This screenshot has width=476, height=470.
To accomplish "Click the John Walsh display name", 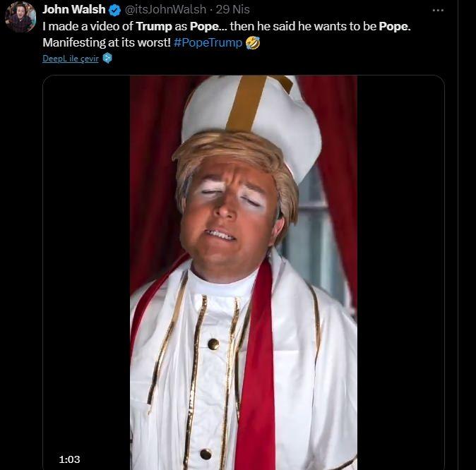I will pos(73,9).
